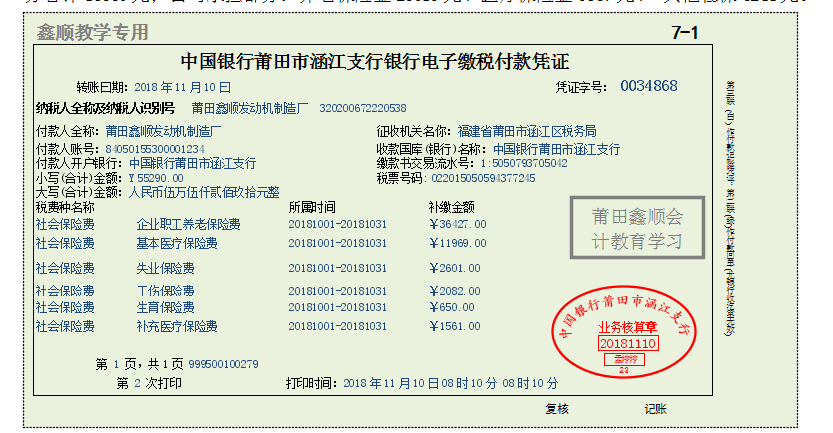Click the 复核 label at bottom

click(x=557, y=408)
